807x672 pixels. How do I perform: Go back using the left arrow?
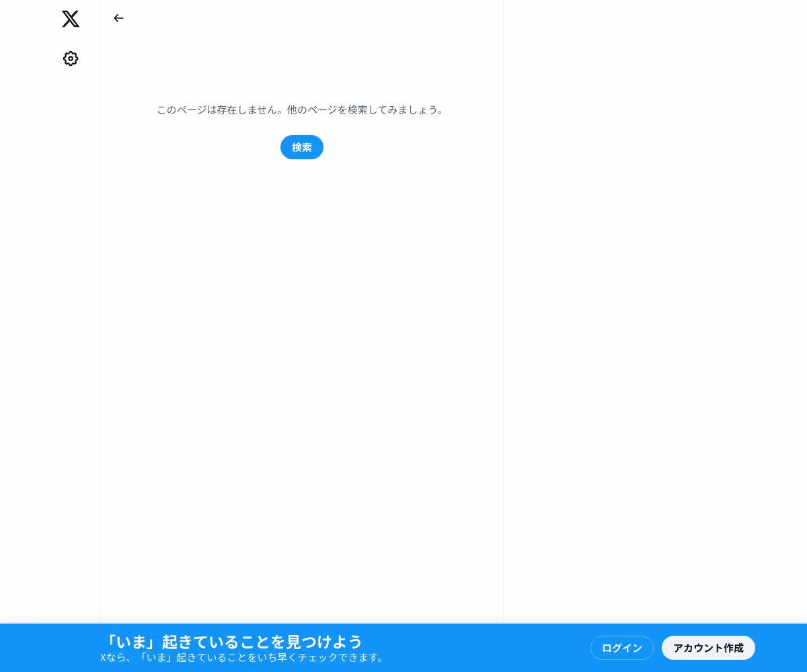click(118, 18)
